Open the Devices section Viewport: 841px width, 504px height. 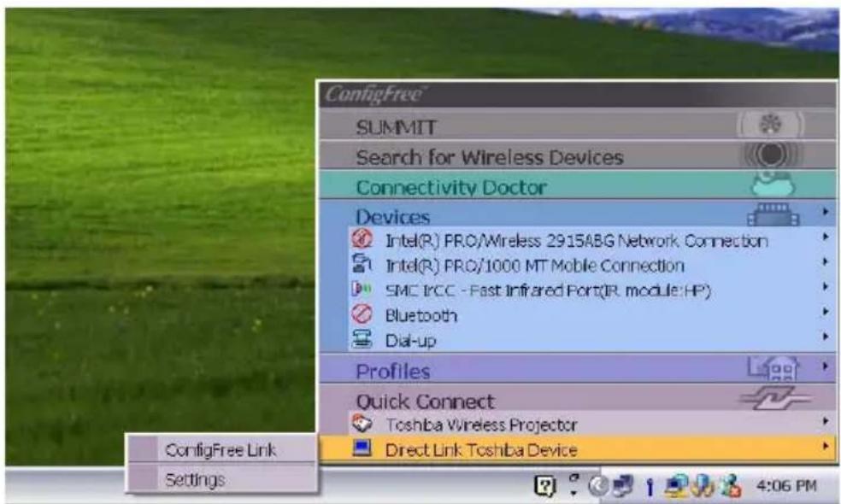coord(578,214)
